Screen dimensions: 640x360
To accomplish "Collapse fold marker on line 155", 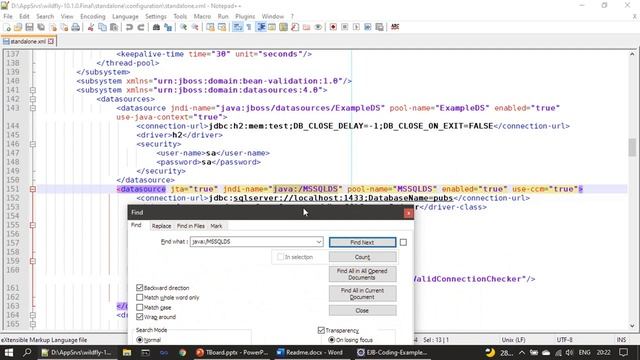I will (33, 225).
